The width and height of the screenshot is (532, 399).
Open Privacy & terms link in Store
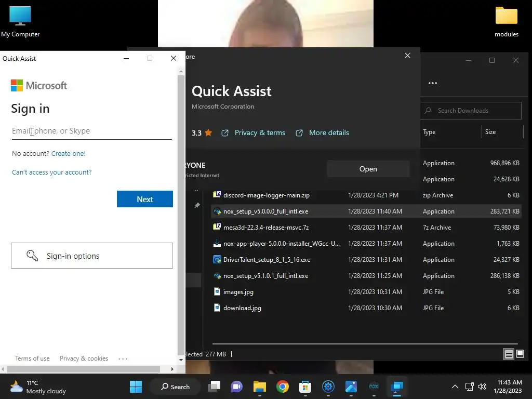coord(260,132)
